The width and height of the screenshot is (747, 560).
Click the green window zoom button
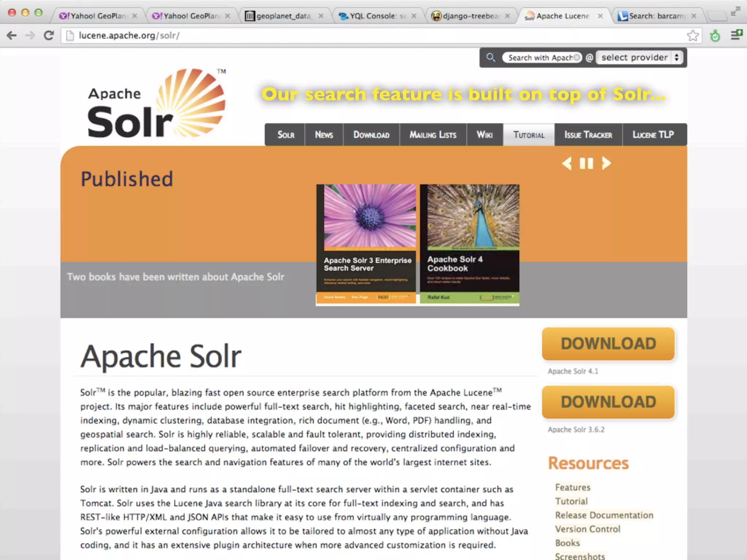(38, 13)
